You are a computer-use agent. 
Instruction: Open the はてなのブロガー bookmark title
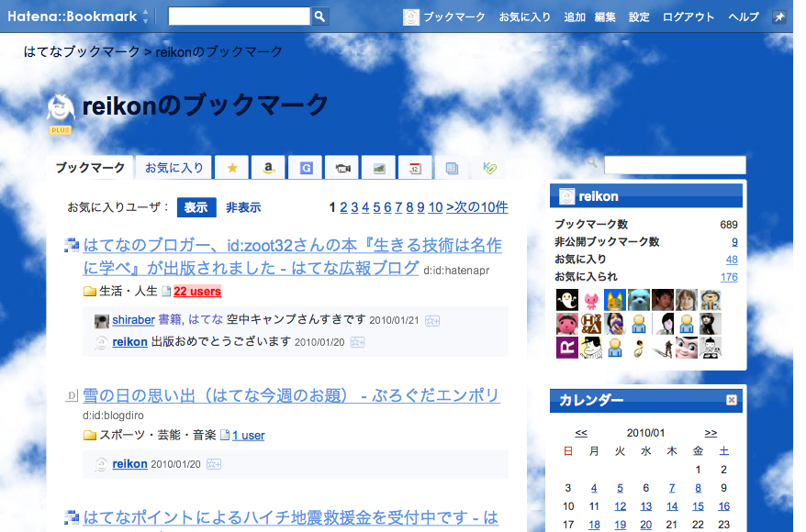click(x=293, y=256)
